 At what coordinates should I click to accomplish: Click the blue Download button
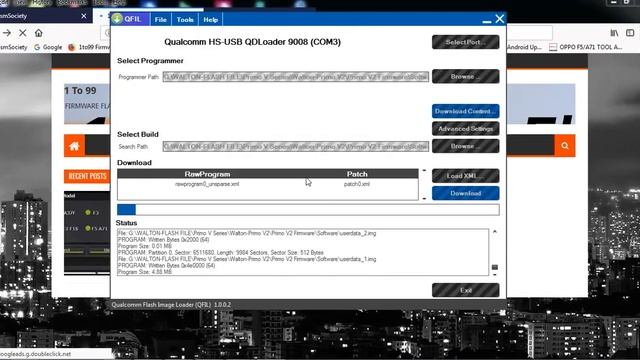coord(465,193)
